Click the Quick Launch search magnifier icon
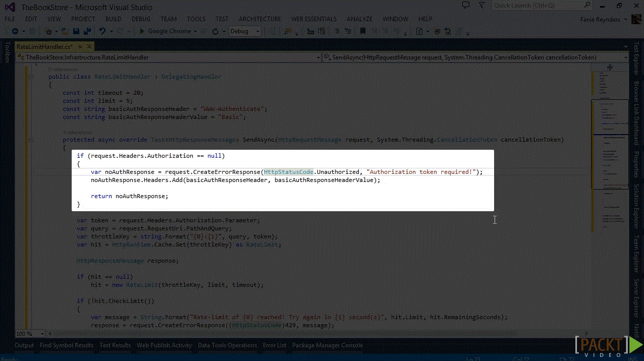Image resolution: width=644 pixels, height=361 pixels. coord(587,6)
